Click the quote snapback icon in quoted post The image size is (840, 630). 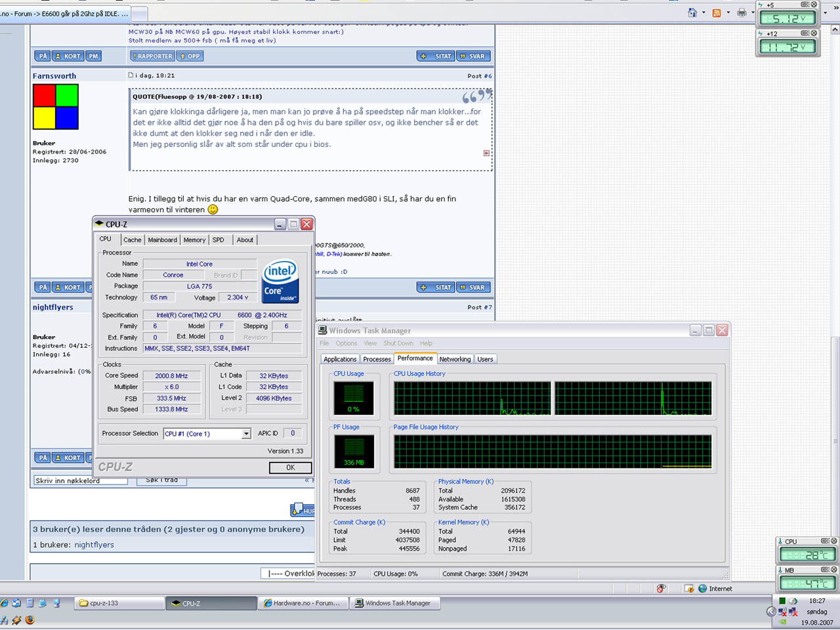click(486, 153)
